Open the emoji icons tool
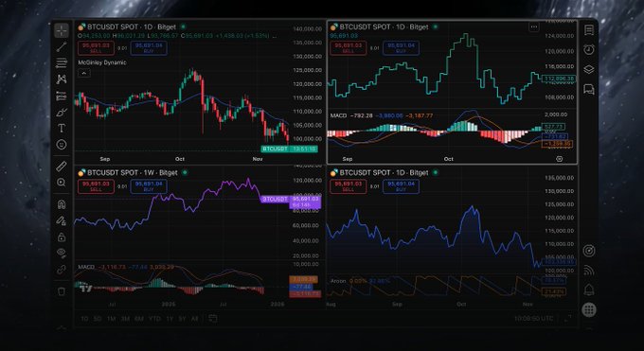644x351 pixels. [x=62, y=145]
